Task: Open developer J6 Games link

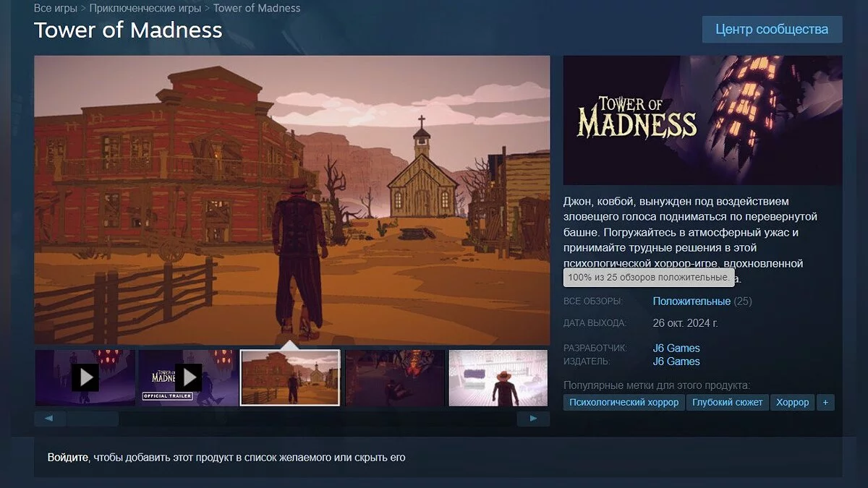Action: (x=676, y=348)
